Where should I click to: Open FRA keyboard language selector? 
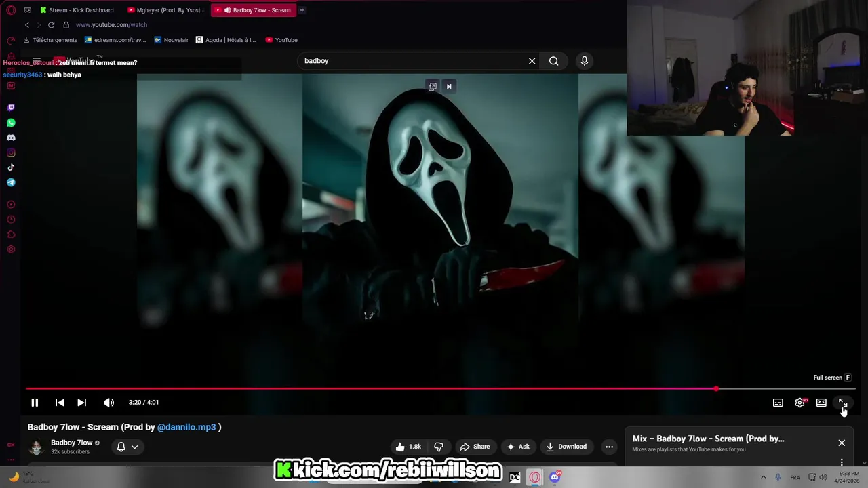click(x=795, y=477)
